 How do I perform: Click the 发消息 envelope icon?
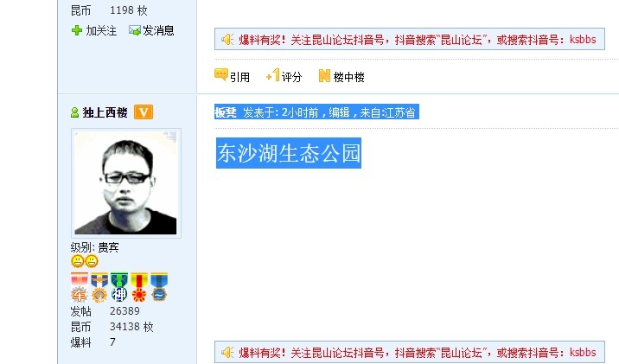(135, 30)
